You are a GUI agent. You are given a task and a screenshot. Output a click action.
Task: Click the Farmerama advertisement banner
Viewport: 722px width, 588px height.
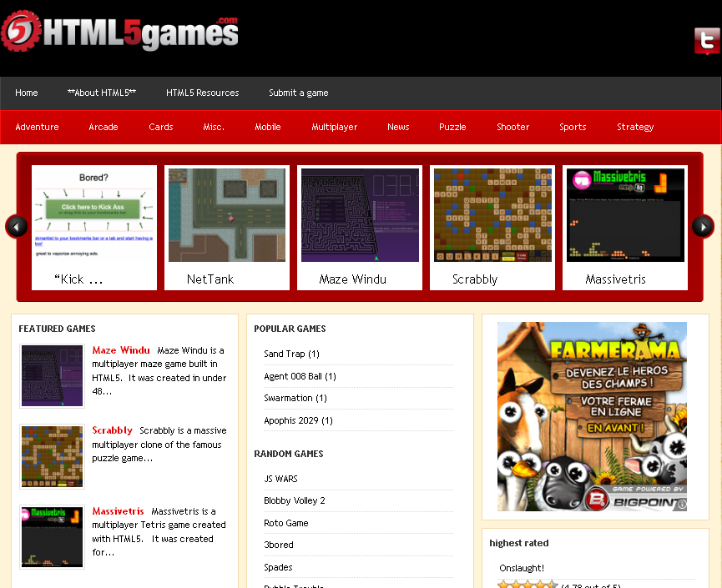pos(592,416)
